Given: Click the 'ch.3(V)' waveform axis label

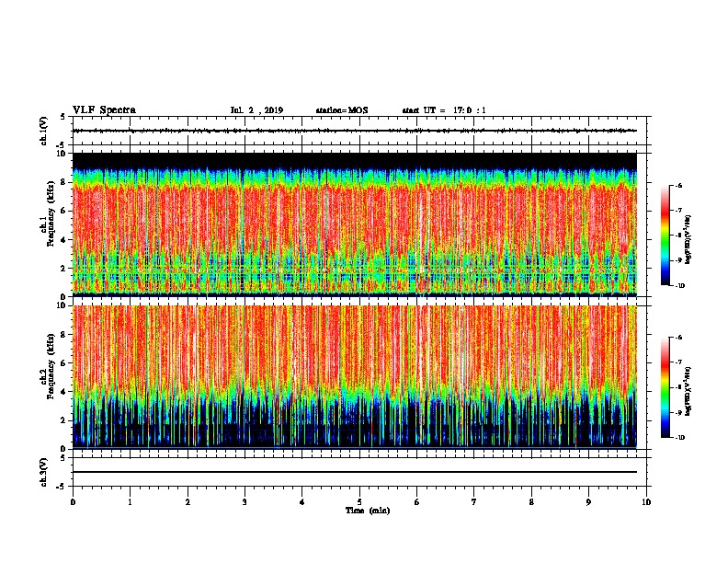Looking at the screenshot, I should coord(43,472).
